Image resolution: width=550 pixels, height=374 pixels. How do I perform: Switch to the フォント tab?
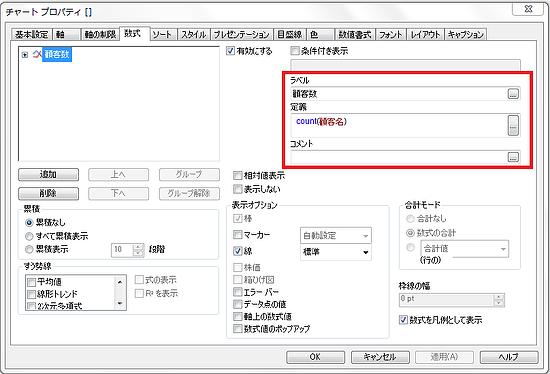pos(390,34)
